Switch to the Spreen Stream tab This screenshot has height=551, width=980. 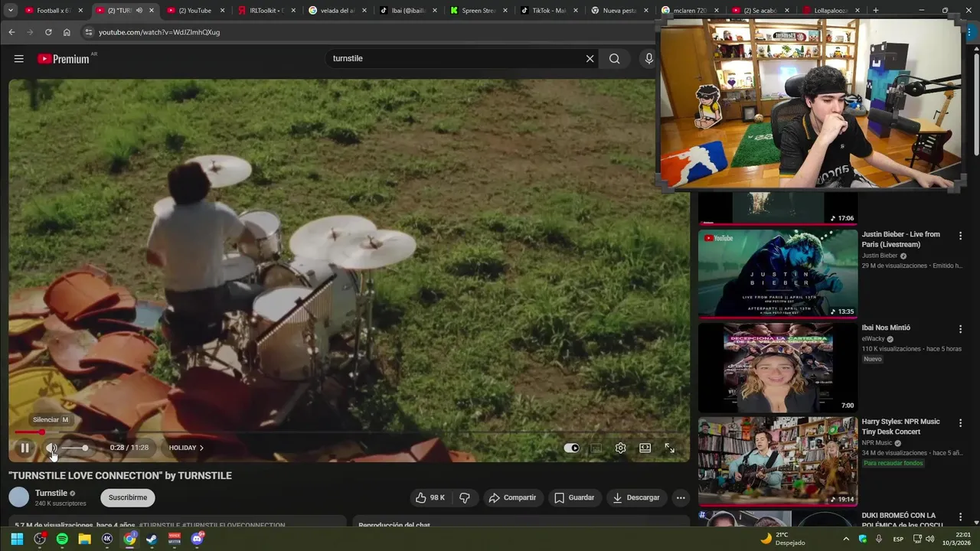tap(478, 11)
